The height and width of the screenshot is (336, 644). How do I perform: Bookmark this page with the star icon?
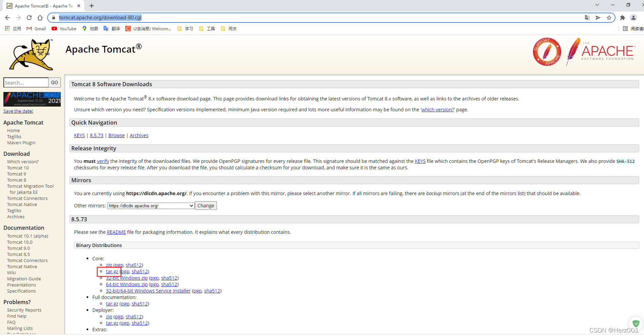click(609, 18)
